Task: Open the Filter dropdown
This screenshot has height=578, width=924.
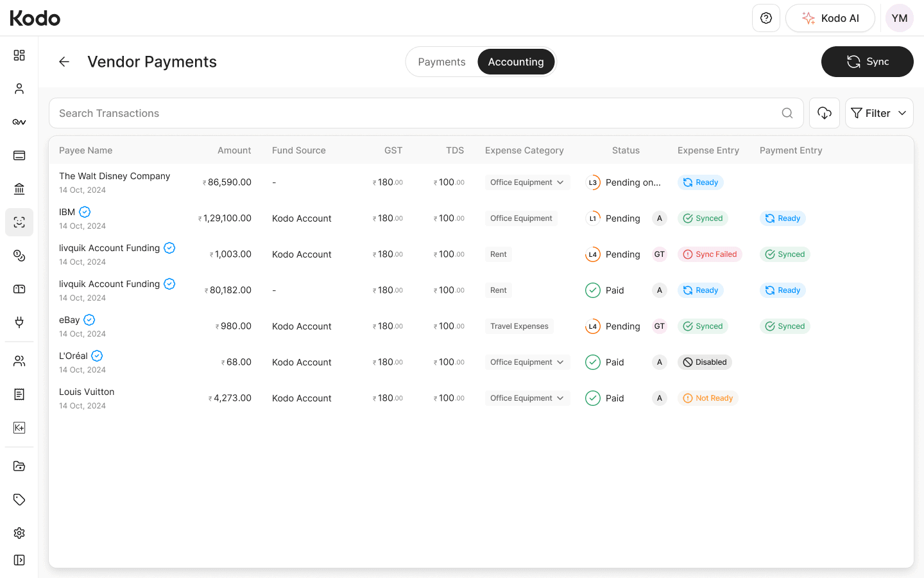Action: coord(879,113)
